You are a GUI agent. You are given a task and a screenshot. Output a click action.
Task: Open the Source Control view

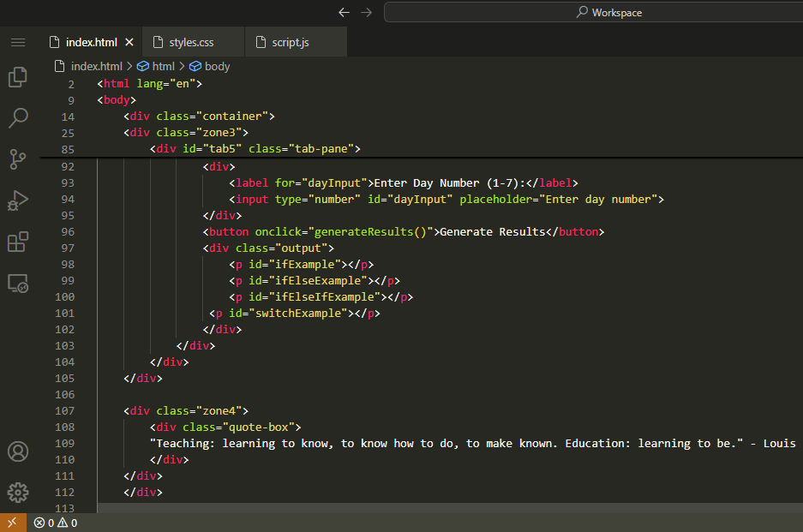pyautogui.click(x=18, y=158)
